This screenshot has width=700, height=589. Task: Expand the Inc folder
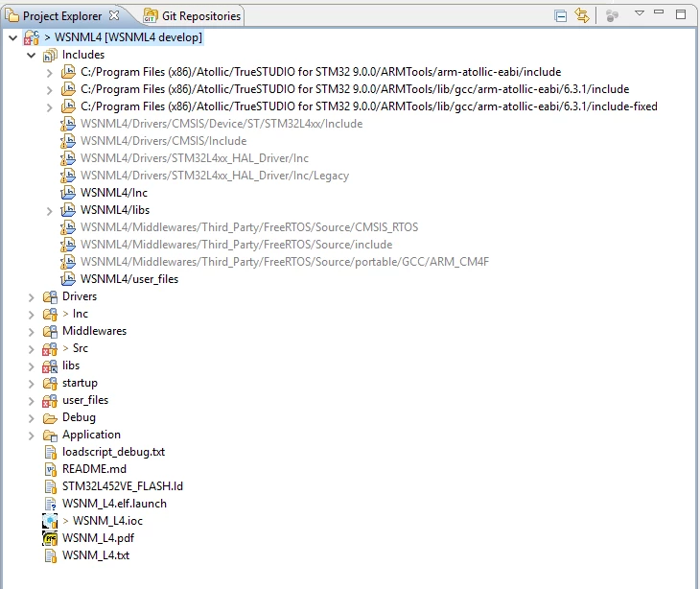pos(32,315)
